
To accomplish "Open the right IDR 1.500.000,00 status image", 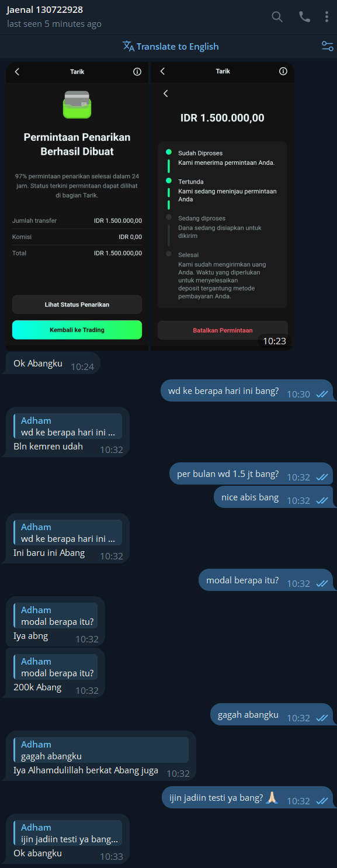I will pyautogui.click(x=223, y=206).
